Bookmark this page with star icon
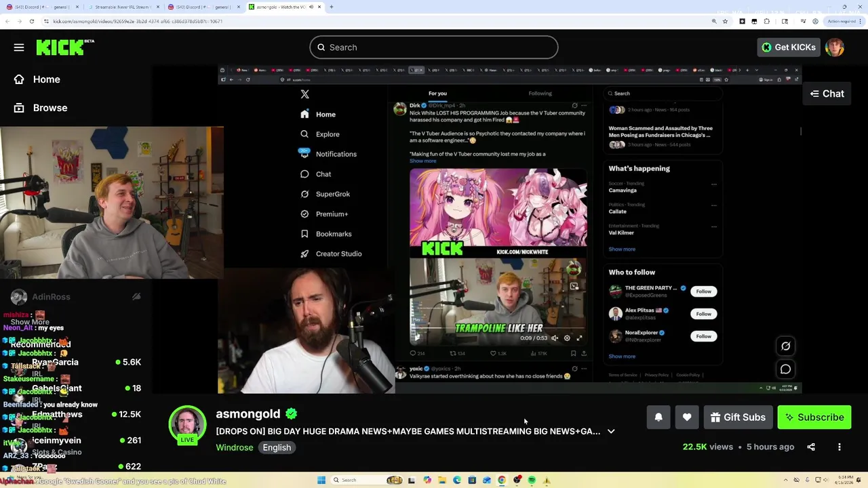Screen dimensions: 868x488 [725, 21]
